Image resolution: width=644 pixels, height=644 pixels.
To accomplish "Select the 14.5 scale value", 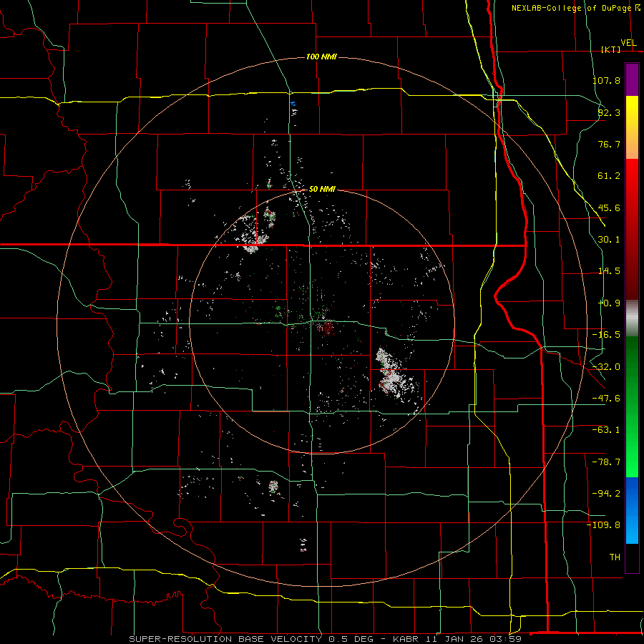I will click(x=609, y=271).
